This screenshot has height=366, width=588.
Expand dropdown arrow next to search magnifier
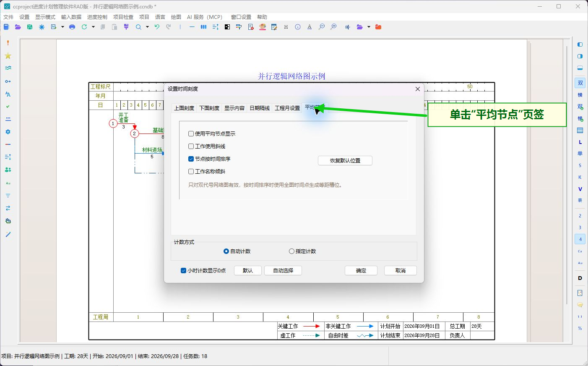click(x=147, y=27)
